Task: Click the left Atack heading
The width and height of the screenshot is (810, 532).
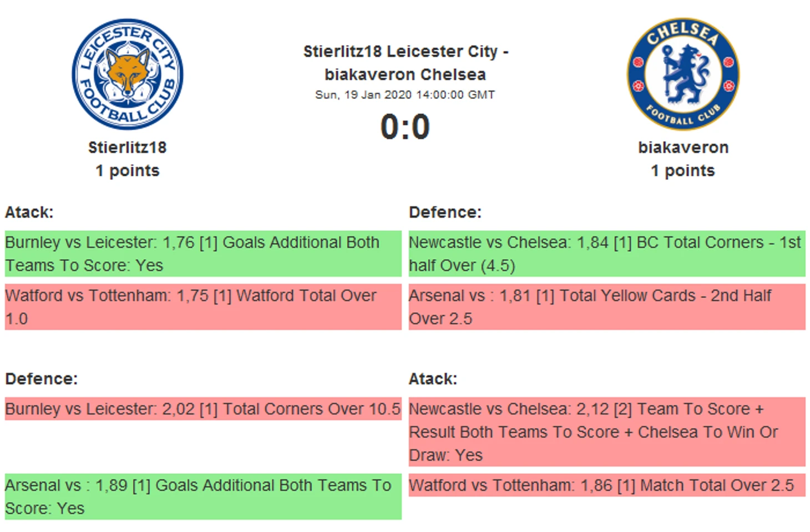Action: pyautogui.click(x=29, y=212)
